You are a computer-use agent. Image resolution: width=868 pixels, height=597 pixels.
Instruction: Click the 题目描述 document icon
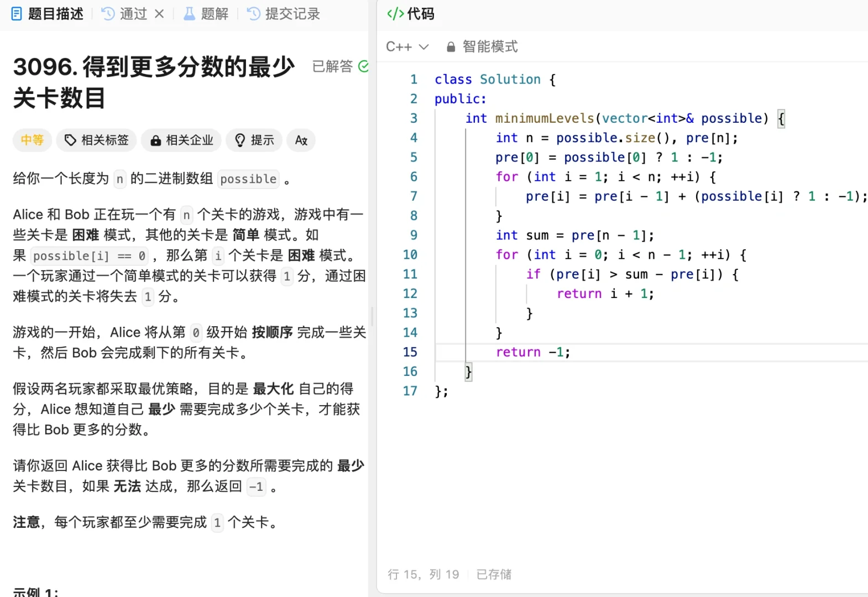[17, 14]
